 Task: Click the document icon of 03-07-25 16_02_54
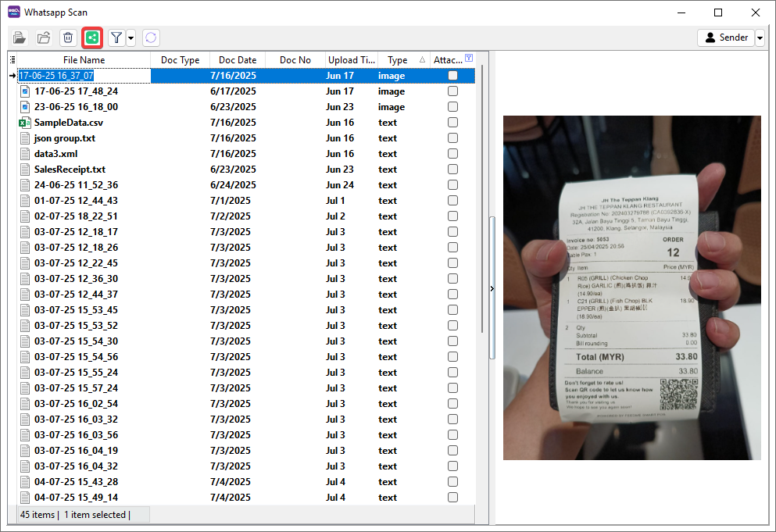(x=25, y=404)
